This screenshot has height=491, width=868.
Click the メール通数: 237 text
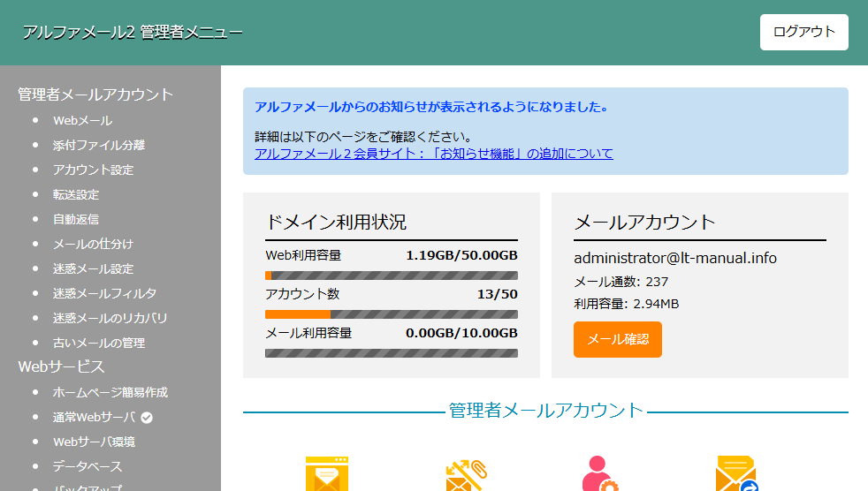click(x=621, y=282)
